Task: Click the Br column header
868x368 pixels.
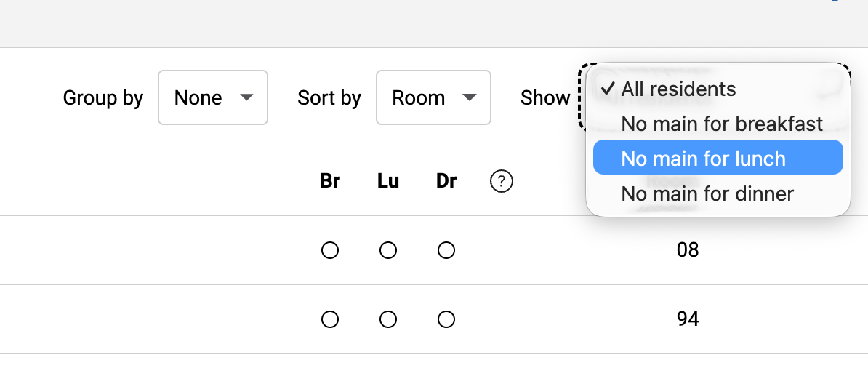Action: 330,181
